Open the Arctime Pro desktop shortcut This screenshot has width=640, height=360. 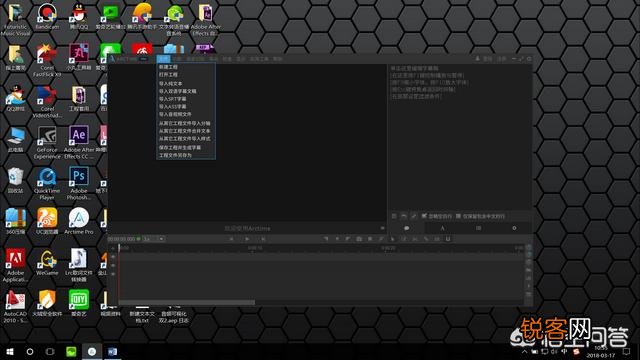pyautogui.click(x=79, y=221)
